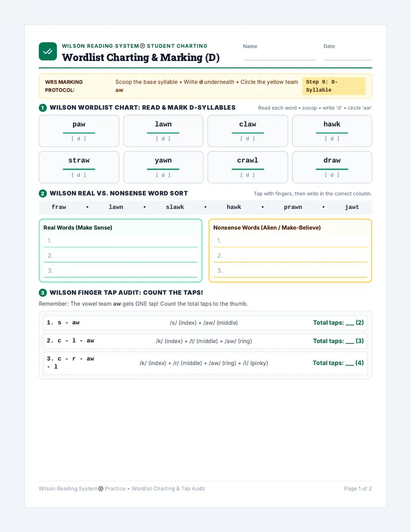
Task: Click the section 3 number badge
Action: point(43,293)
